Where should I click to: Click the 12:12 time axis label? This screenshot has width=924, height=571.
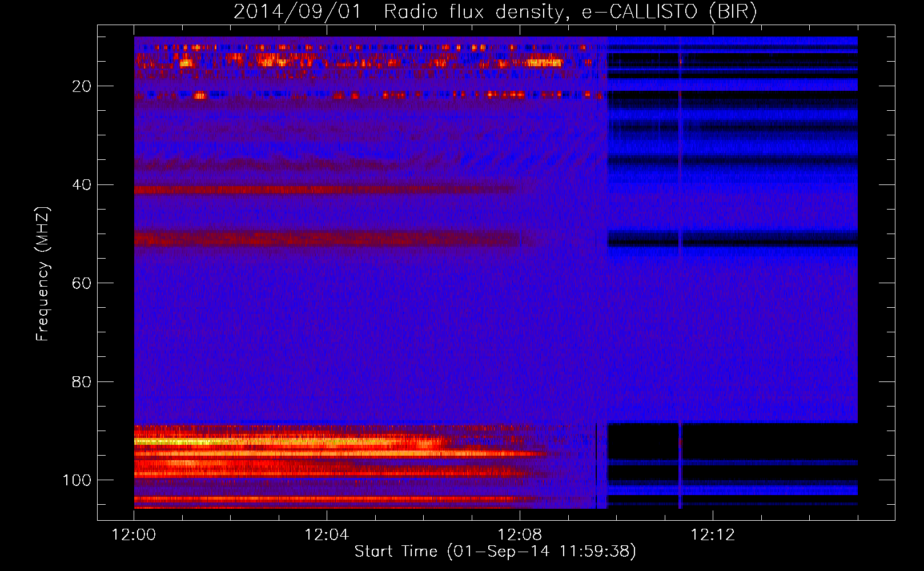(x=713, y=535)
